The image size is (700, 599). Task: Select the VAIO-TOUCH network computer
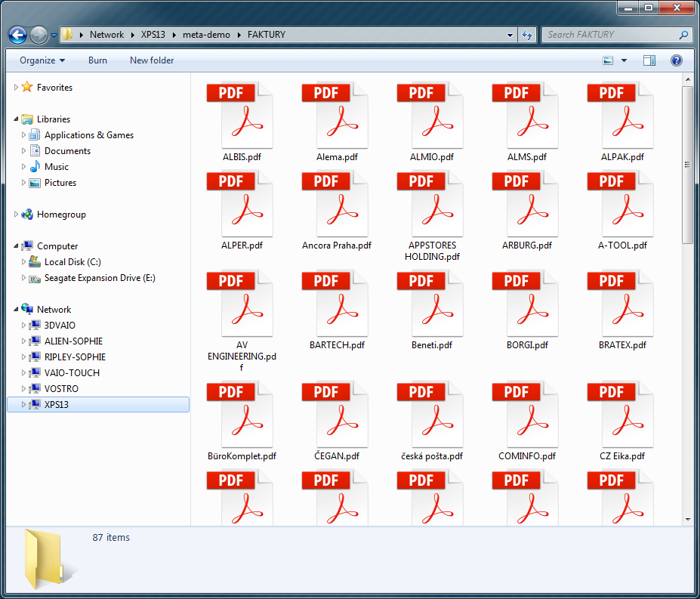click(x=72, y=373)
